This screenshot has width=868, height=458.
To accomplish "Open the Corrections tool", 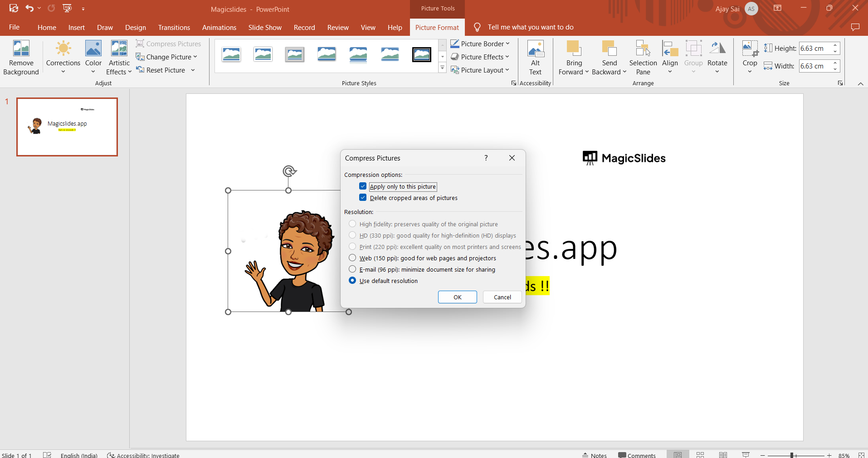I will coord(63,49).
